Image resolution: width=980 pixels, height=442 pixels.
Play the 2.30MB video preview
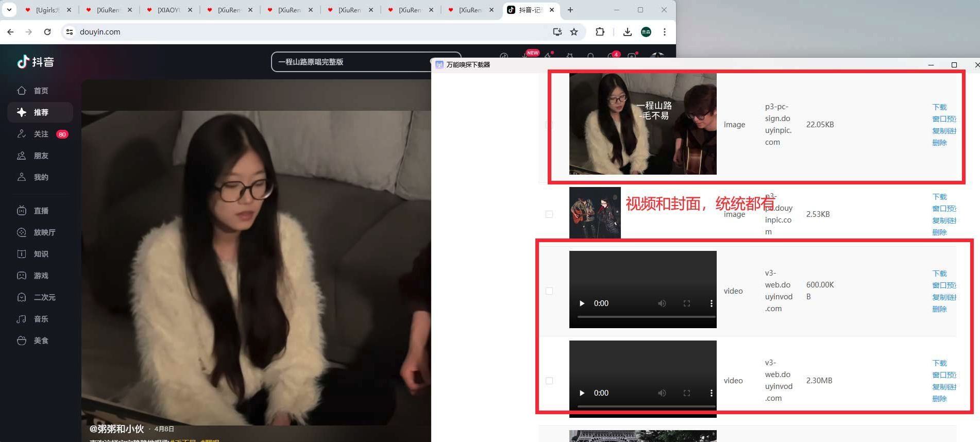582,393
